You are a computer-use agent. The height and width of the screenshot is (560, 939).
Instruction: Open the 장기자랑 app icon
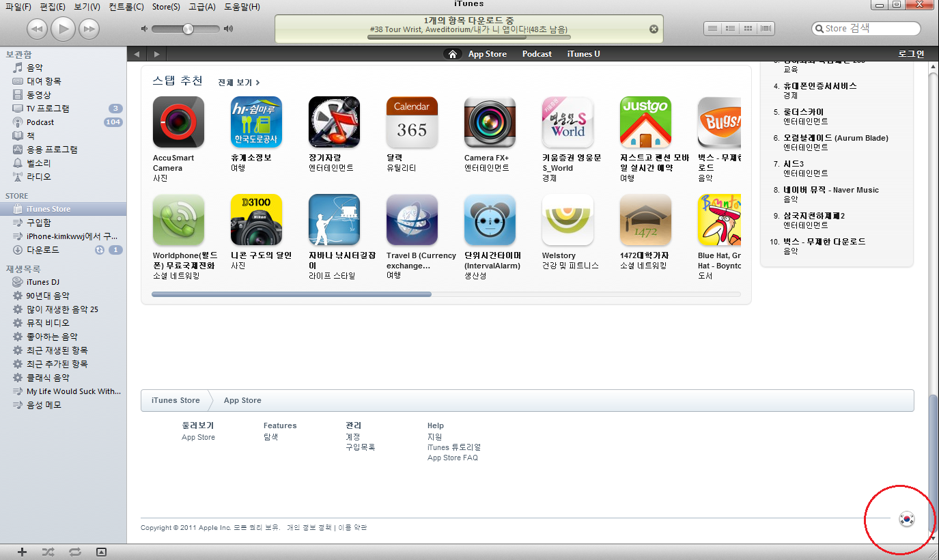(x=334, y=122)
